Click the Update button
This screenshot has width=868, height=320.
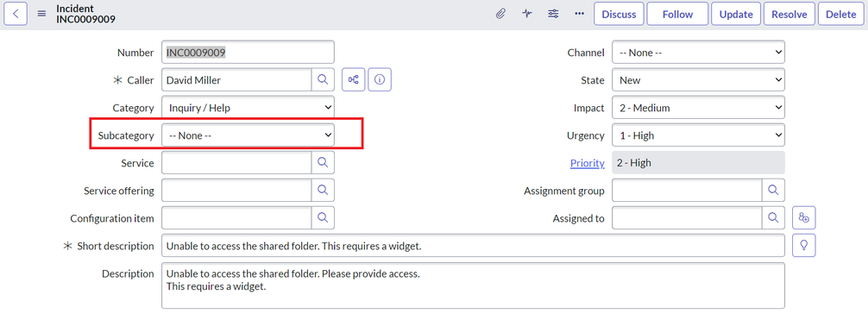click(x=736, y=14)
